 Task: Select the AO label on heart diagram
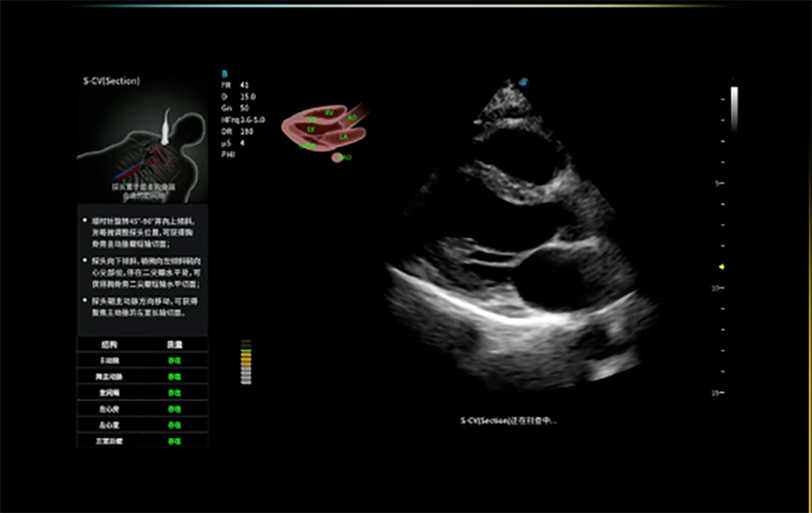pyautogui.click(x=352, y=118)
